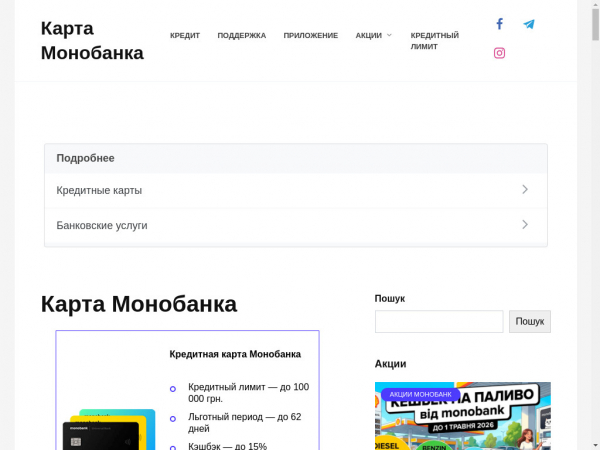The height and width of the screenshot is (450, 600).
Task: Open the Банковские услуги row
Action: [296, 225]
